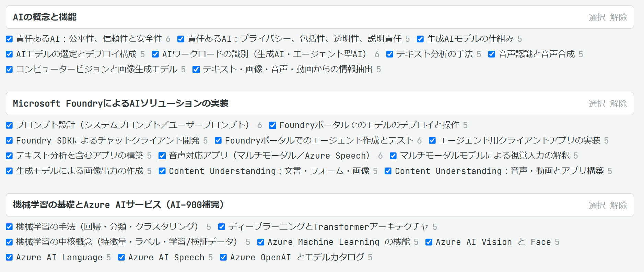The height and width of the screenshot is (272, 644).
Task: Toggle AIワークロードの識別（生成AI・エージェント型AI） checkbox
Action: pyautogui.click(x=155, y=54)
